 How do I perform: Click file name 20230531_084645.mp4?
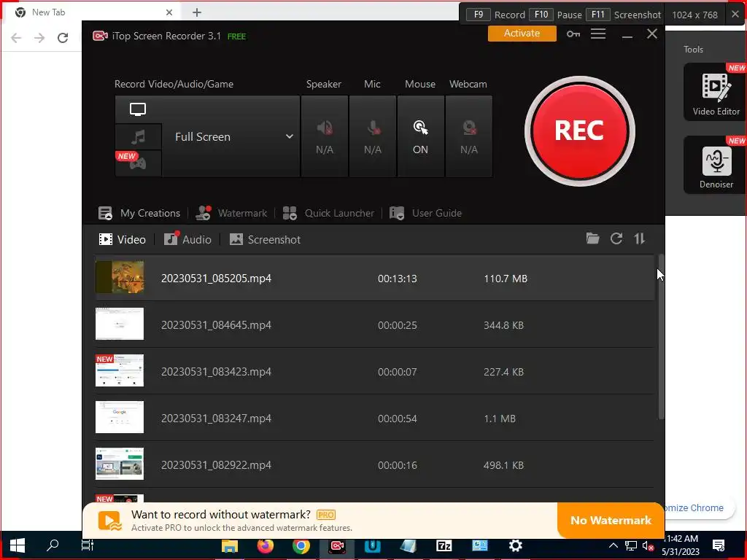click(x=216, y=325)
